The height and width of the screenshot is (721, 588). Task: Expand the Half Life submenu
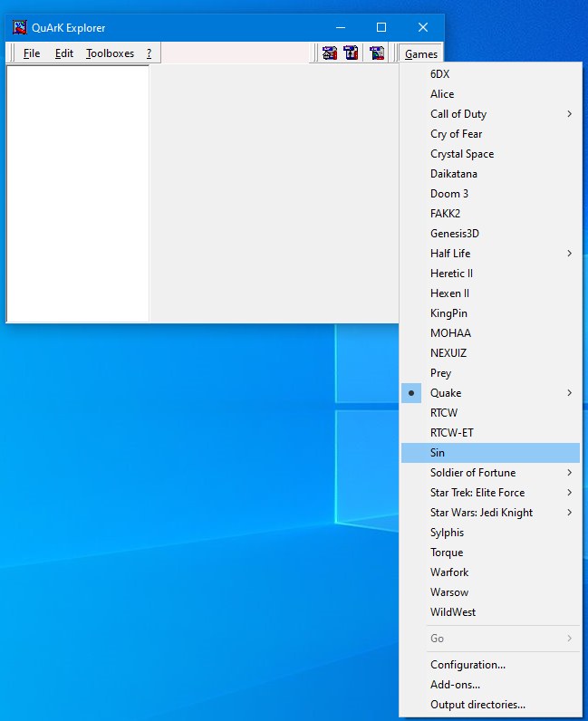[490, 254]
